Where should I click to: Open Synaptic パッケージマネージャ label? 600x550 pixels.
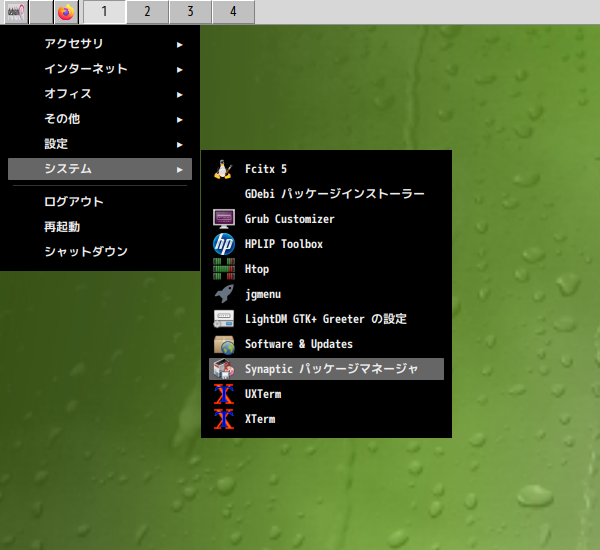(331, 369)
